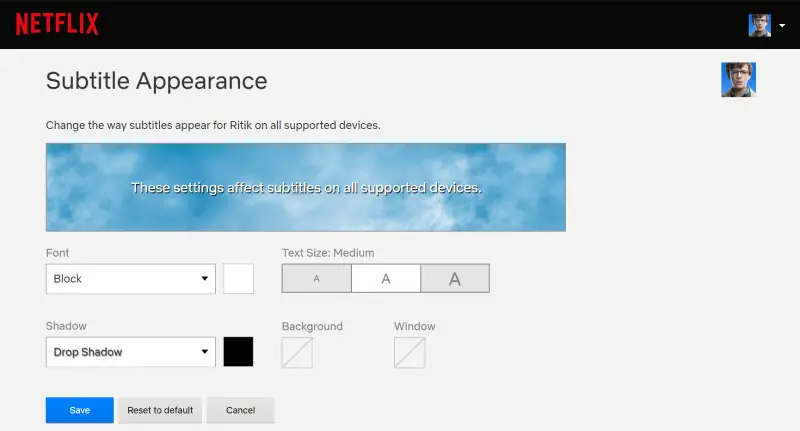This screenshot has width=800, height=431.
Task: Click the Window label
Action: 415,326
